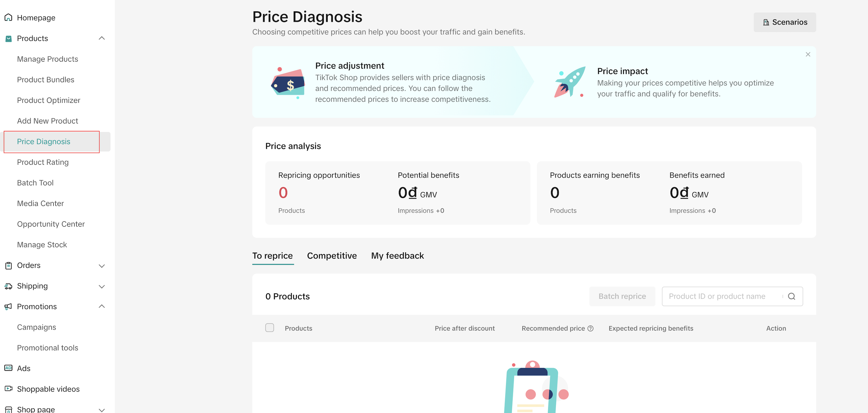This screenshot has width=868, height=413.
Task: Collapse the Promotions sidebar section
Action: (x=102, y=307)
